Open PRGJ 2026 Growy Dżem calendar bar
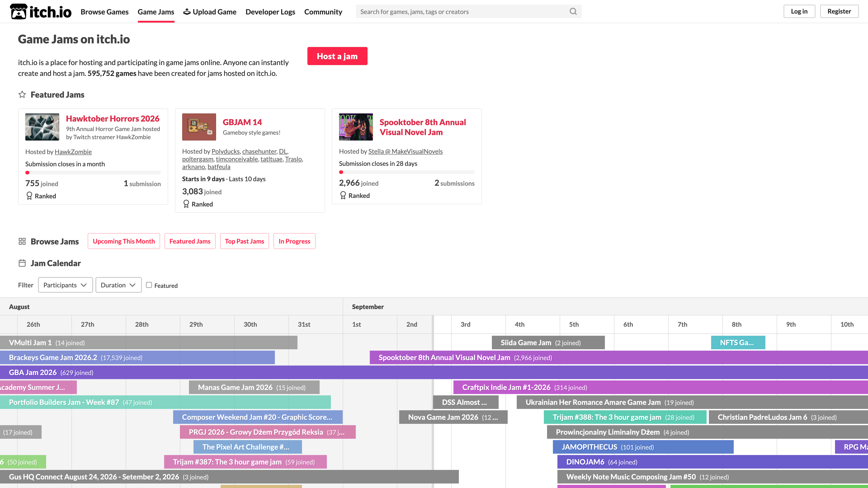 tap(268, 432)
